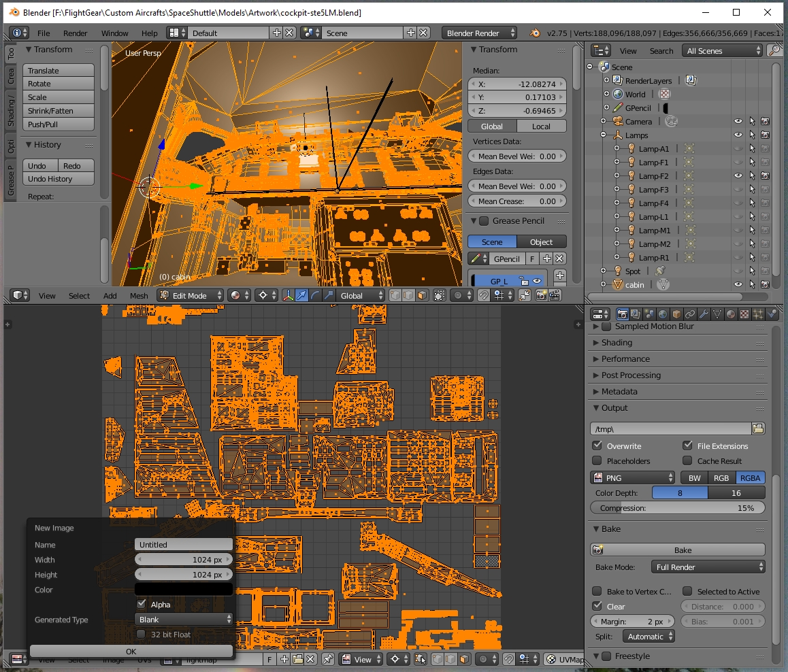Expand the Performance panel
788x672 pixels.
625,358
